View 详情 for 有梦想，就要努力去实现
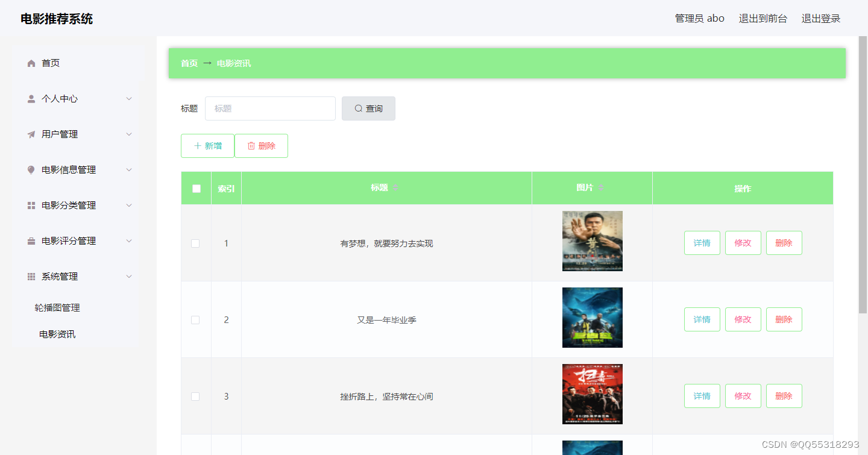 702,243
